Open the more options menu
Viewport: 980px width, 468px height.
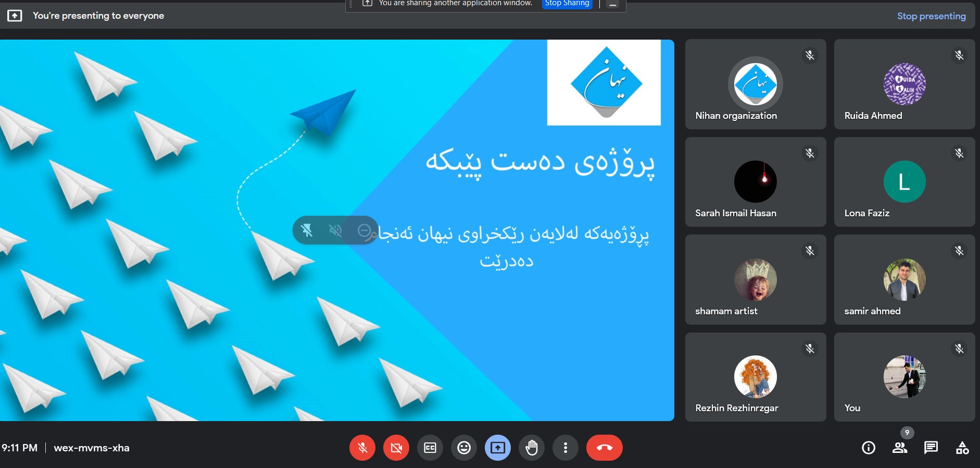(x=566, y=448)
